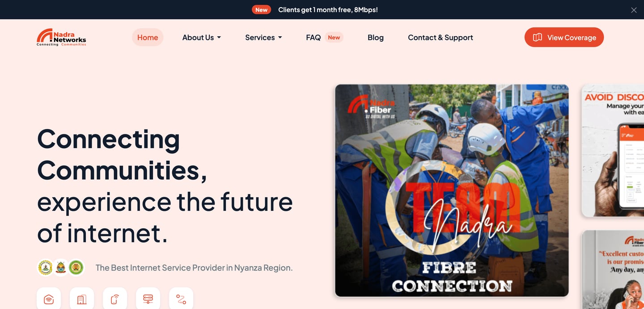
Task: Click the green county seal badge
Action: [76, 268]
